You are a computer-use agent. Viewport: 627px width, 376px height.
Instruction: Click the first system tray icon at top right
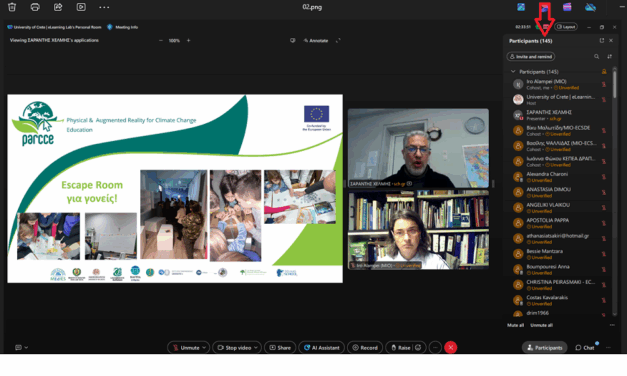click(x=521, y=7)
